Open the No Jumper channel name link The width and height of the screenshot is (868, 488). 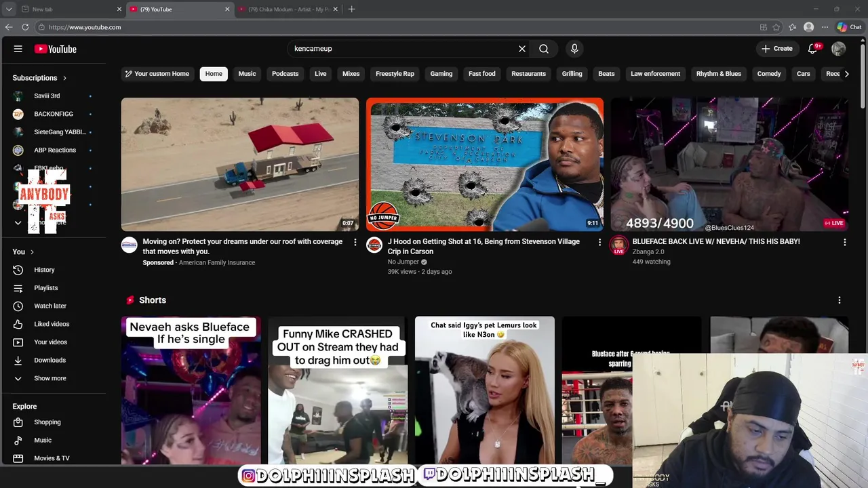tap(403, 262)
